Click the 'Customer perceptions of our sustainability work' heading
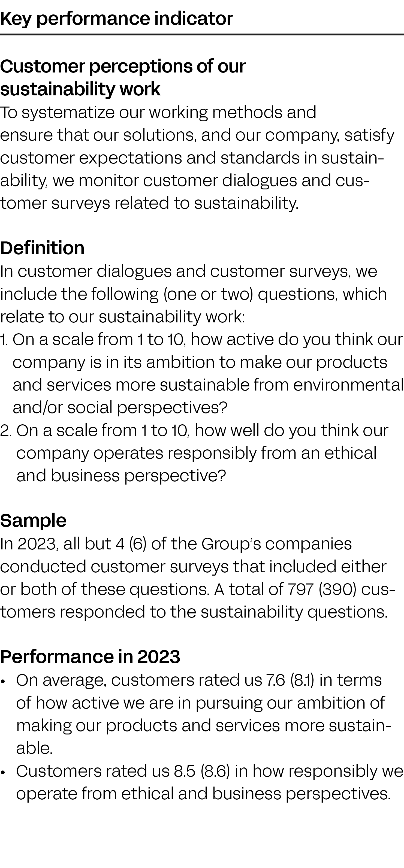The image size is (404, 868). 123,77
